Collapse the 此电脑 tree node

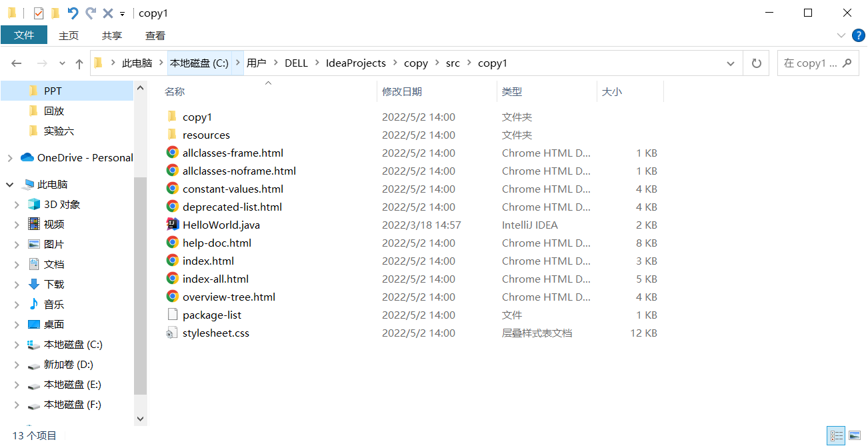pyautogui.click(x=9, y=185)
